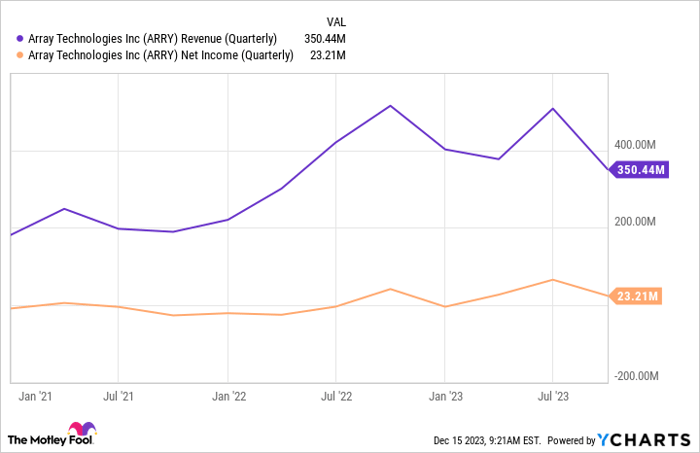Click the revenue line peak at Jul '23

tap(553, 108)
